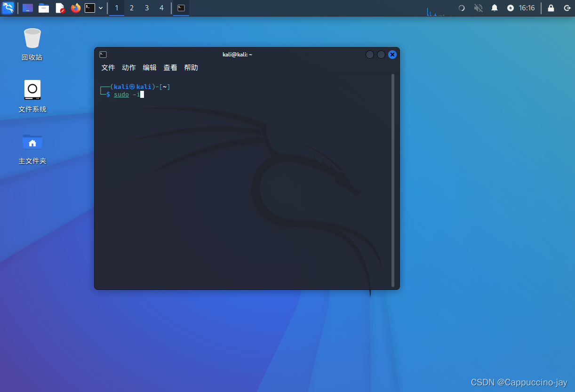Image resolution: width=575 pixels, height=392 pixels.
Task: Expand the terminal launcher dropdown arrow
Action: tap(101, 8)
